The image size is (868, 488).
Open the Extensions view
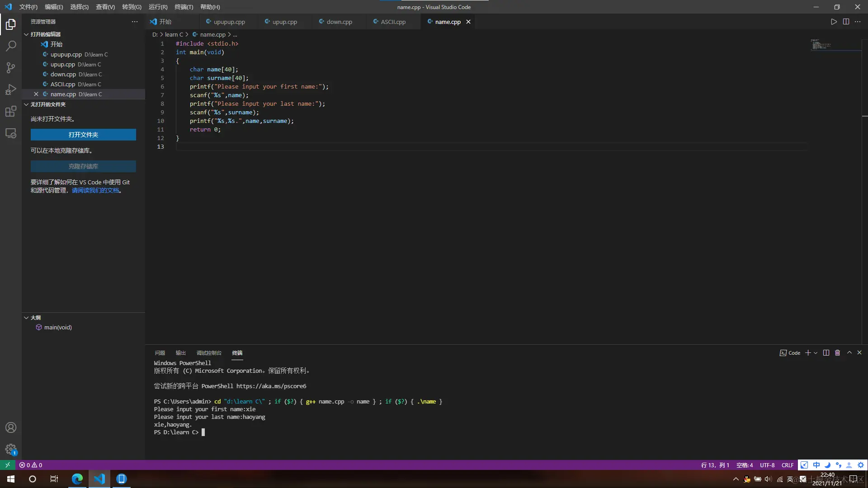[11, 111]
